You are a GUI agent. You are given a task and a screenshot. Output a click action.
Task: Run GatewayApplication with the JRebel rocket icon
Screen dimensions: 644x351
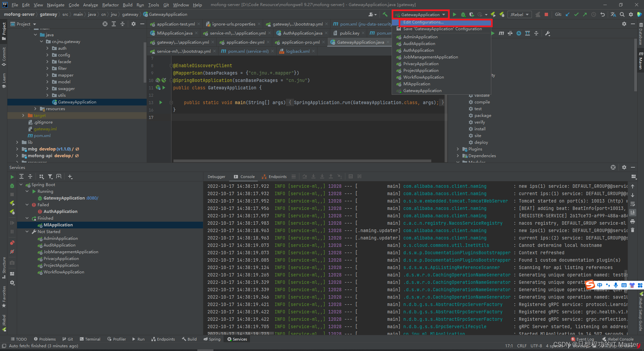493,14
